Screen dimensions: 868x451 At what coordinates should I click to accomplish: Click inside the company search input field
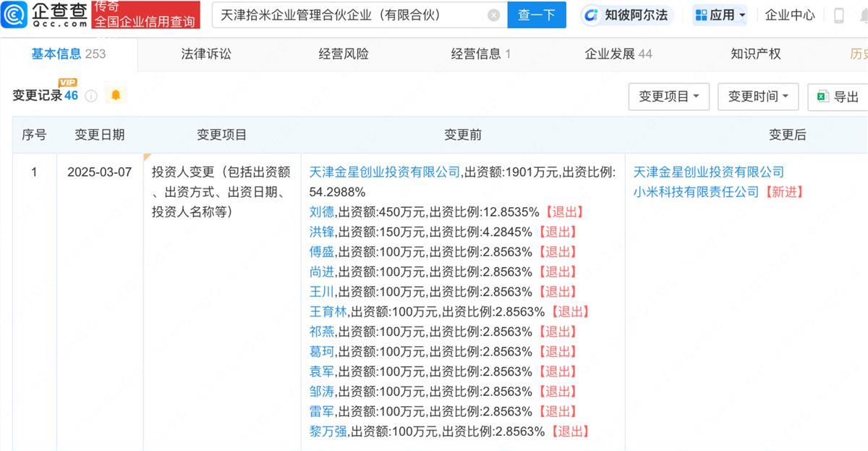[347, 14]
